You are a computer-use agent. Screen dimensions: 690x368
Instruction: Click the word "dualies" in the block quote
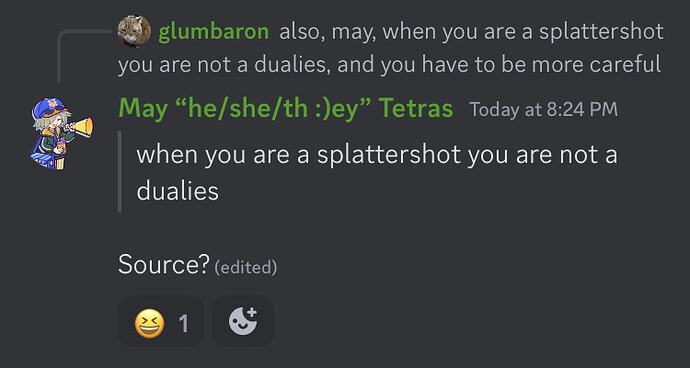[x=177, y=191]
